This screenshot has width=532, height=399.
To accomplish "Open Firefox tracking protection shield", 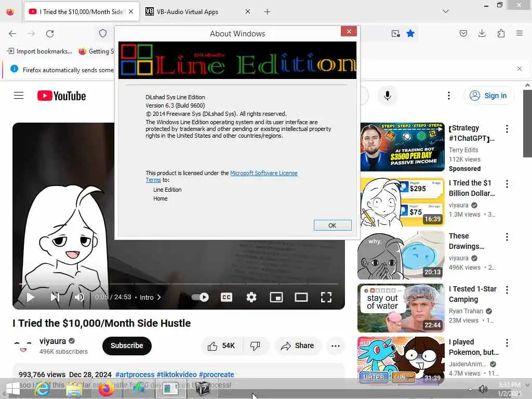I will (x=103, y=33).
